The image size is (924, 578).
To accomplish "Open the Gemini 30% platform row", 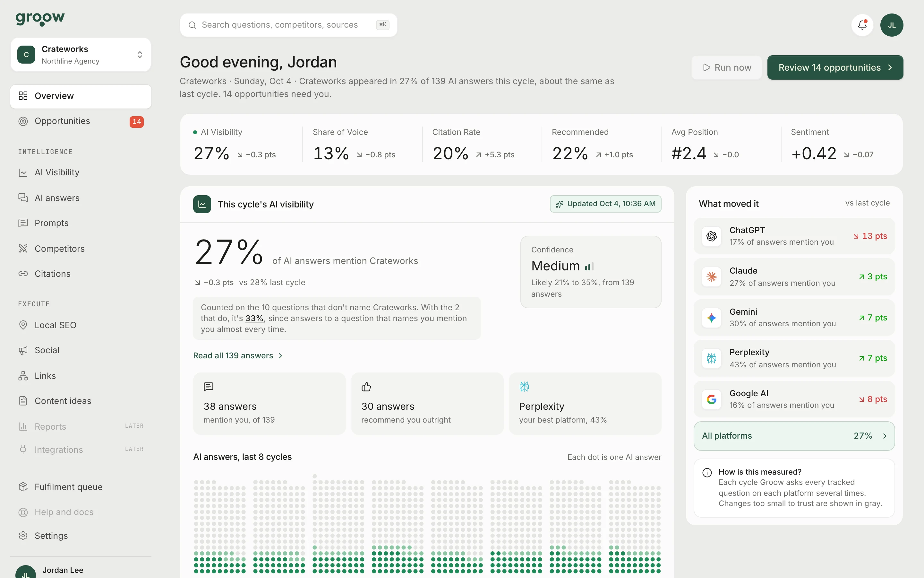I will tap(794, 318).
